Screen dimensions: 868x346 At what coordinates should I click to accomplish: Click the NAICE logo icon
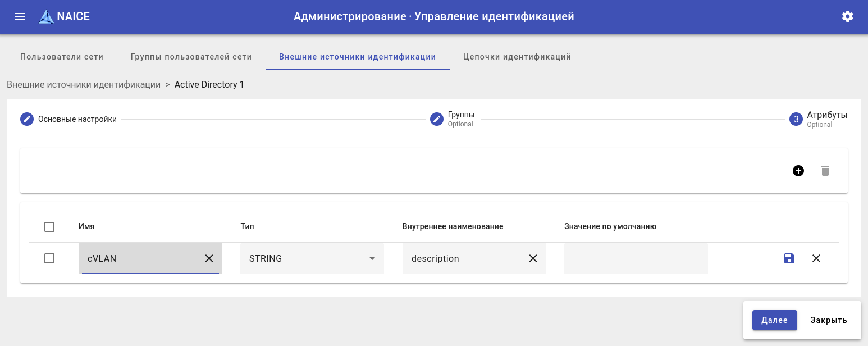point(46,17)
